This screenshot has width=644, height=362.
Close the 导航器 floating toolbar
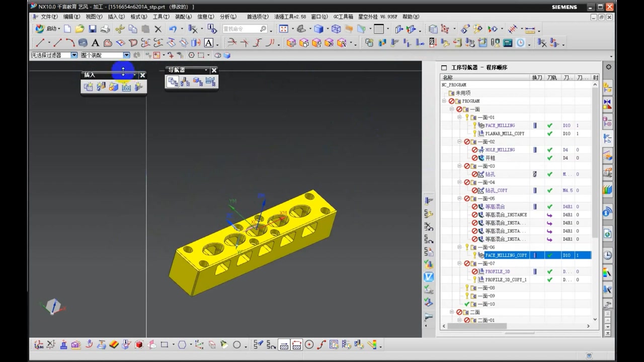coord(214,70)
